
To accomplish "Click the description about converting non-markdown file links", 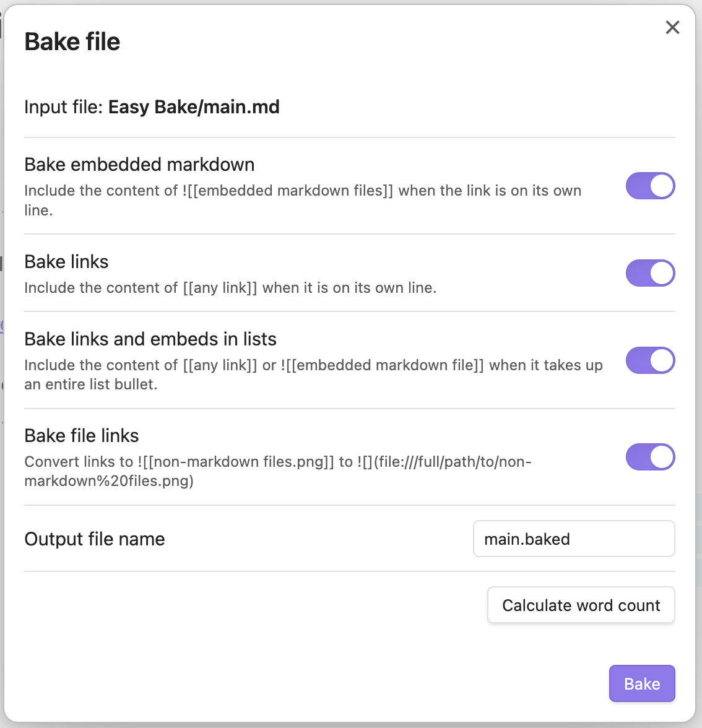I will click(x=277, y=471).
